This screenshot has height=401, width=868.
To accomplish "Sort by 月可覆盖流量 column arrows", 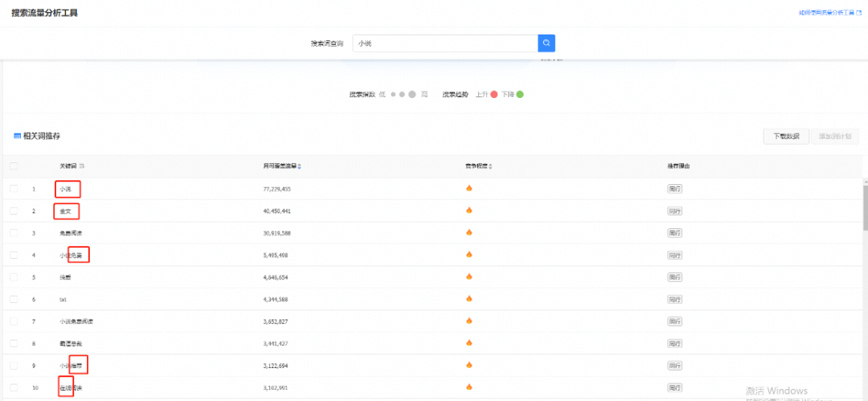I will 300,166.
